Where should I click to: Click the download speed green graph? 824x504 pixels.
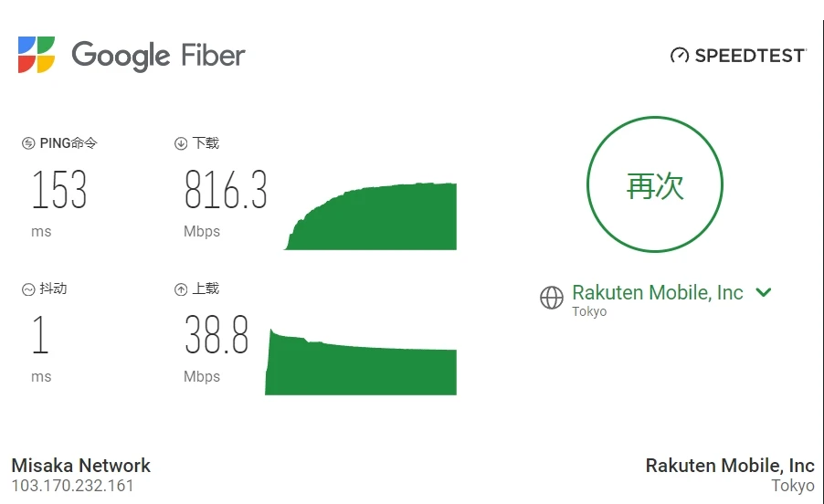[x=371, y=215]
